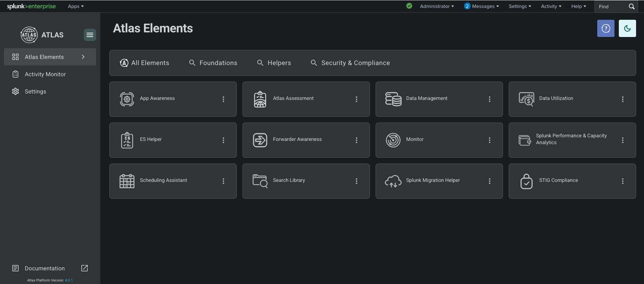Image resolution: width=644 pixels, height=284 pixels.
Task: Open help with the question mark button
Action: tap(606, 28)
